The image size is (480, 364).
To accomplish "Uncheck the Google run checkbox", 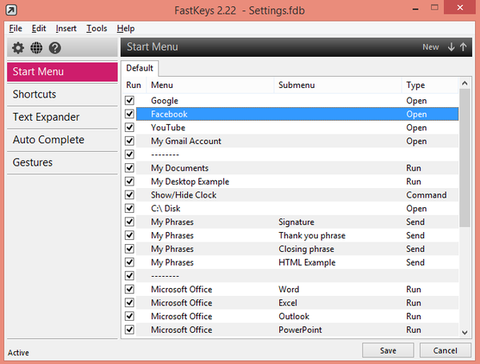I will (x=129, y=100).
